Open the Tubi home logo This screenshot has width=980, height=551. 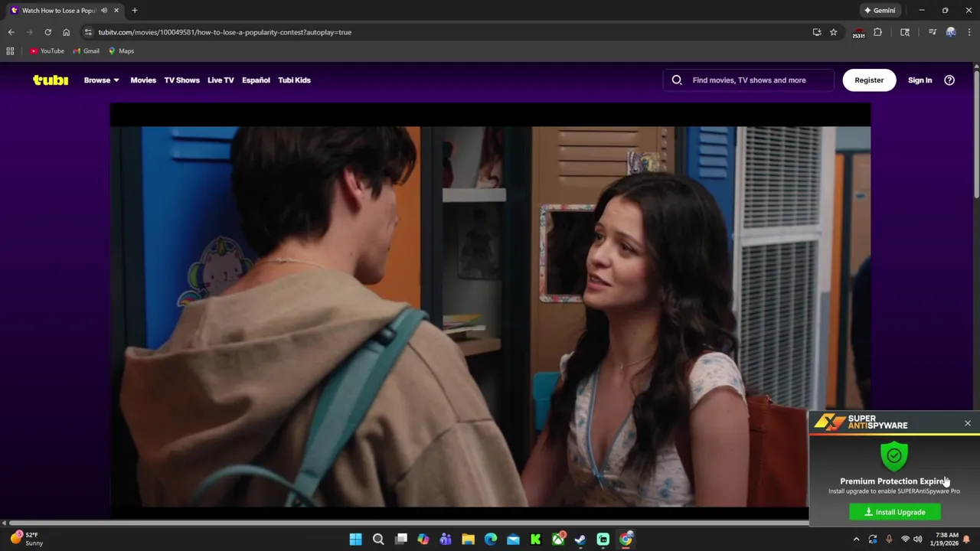coord(51,80)
